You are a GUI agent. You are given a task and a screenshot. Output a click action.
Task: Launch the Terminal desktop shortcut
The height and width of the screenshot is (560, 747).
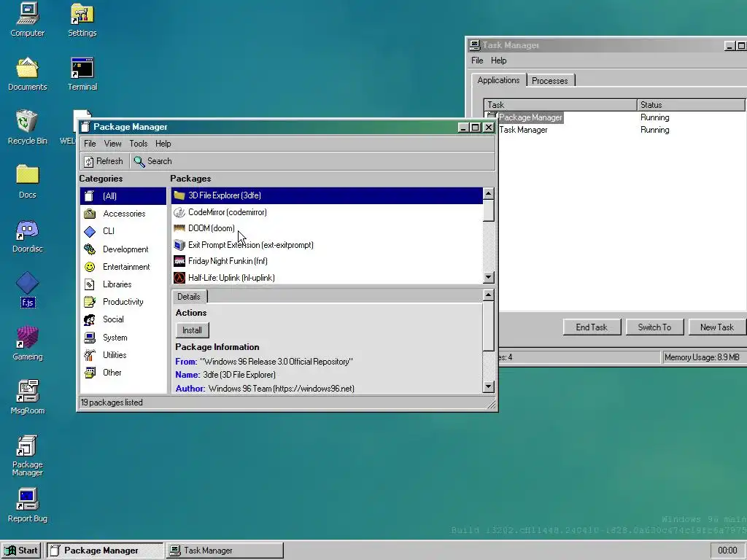tap(82, 74)
